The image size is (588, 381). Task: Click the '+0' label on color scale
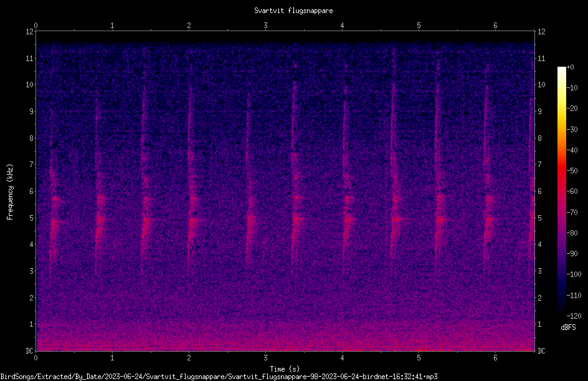click(x=570, y=67)
